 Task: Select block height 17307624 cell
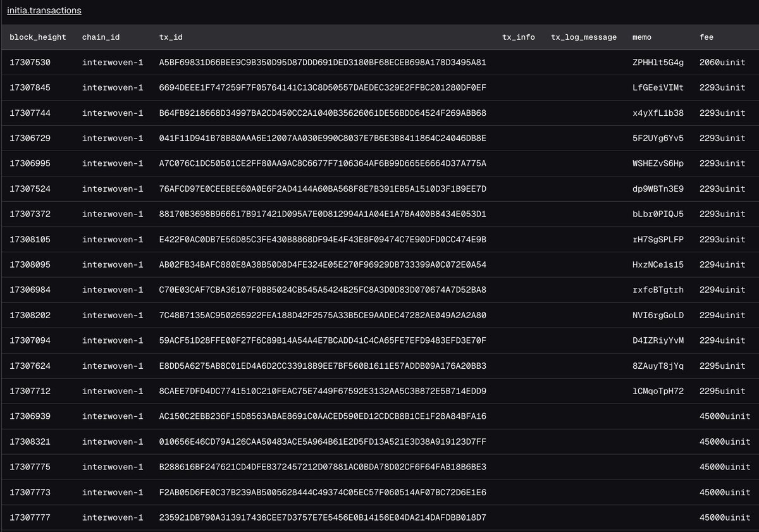click(x=30, y=366)
